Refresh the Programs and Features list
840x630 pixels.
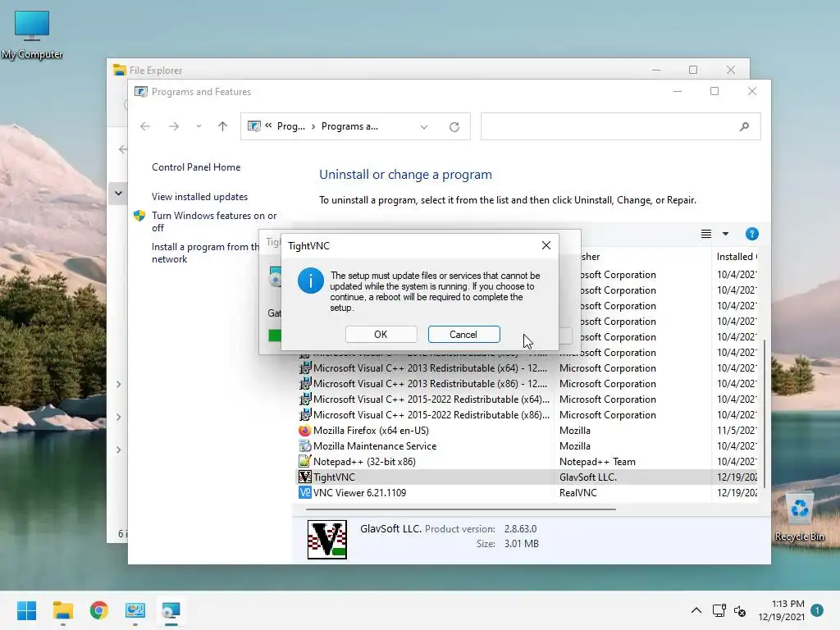pos(454,127)
